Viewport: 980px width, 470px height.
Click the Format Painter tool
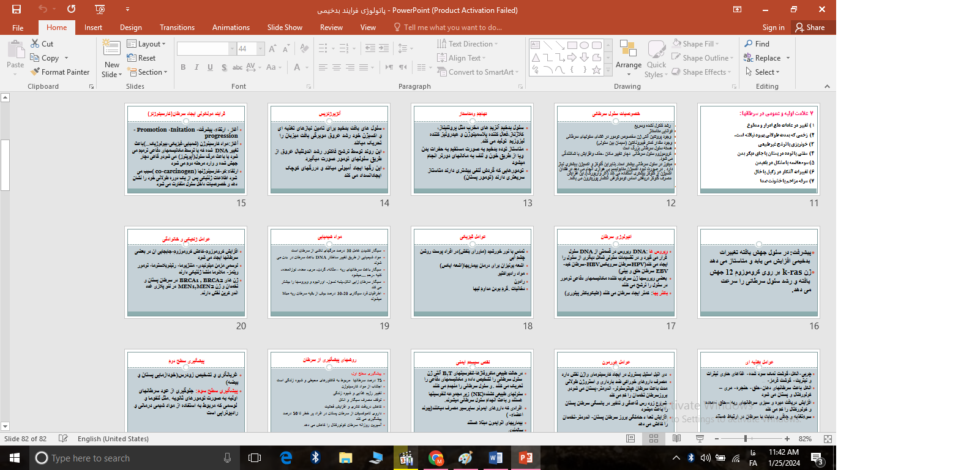[x=60, y=72]
